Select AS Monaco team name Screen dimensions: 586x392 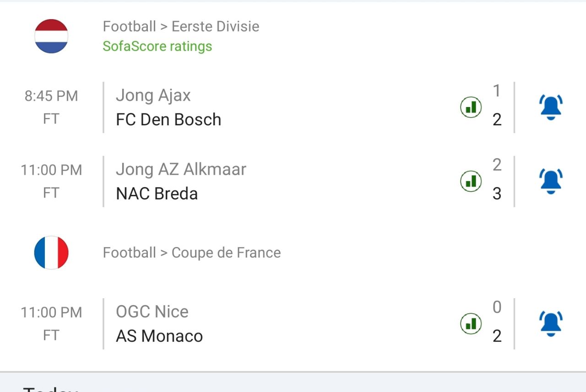click(x=159, y=336)
